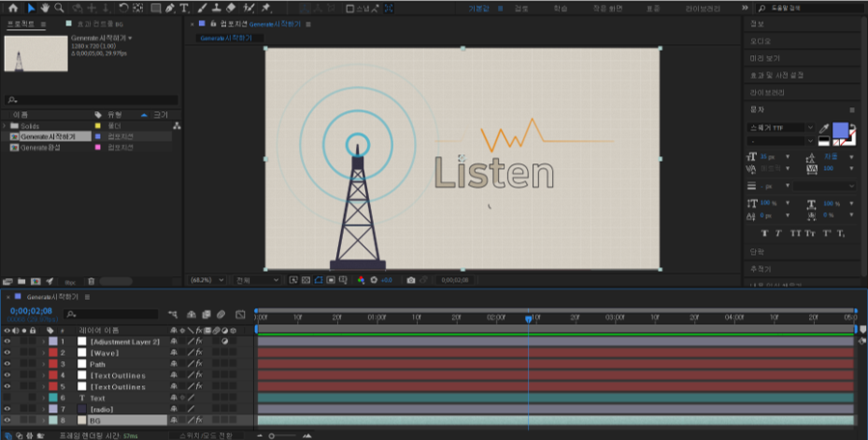Hide the Wave layer
This screenshot has width=868, height=440.
(7, 352)
